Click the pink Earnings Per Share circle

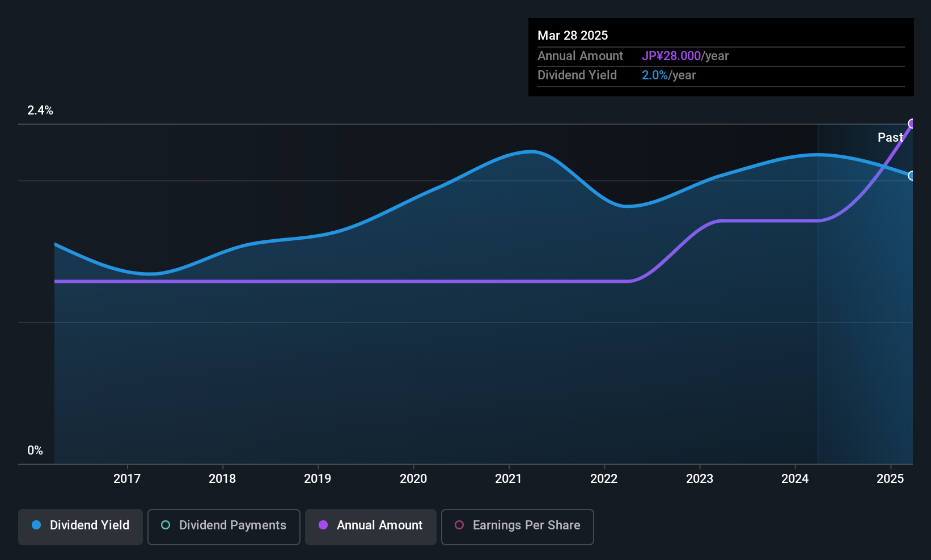click(459, 525)
